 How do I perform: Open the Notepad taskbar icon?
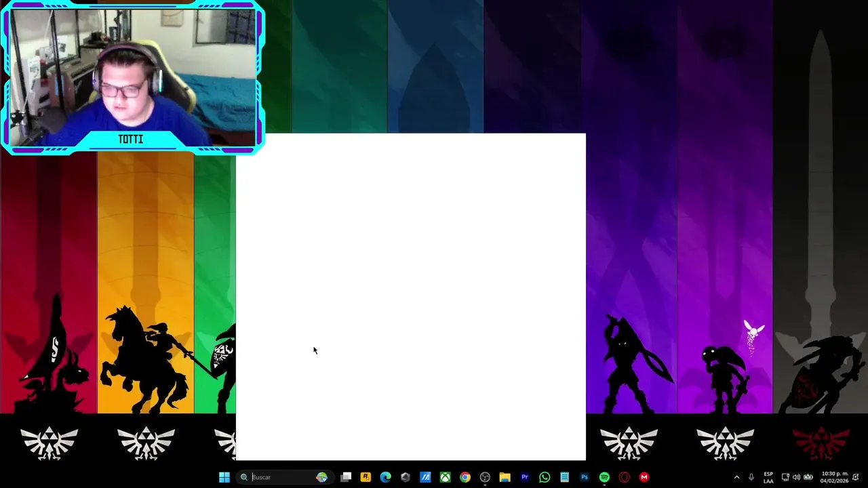pyautogui.click(x=564, y=477)
